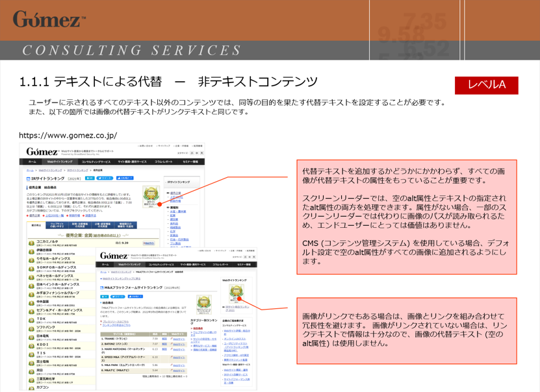This screenshot has height=392, width=540.
Task: Click the medal icon beside 日本電気
Action: [x=31, y=337]
